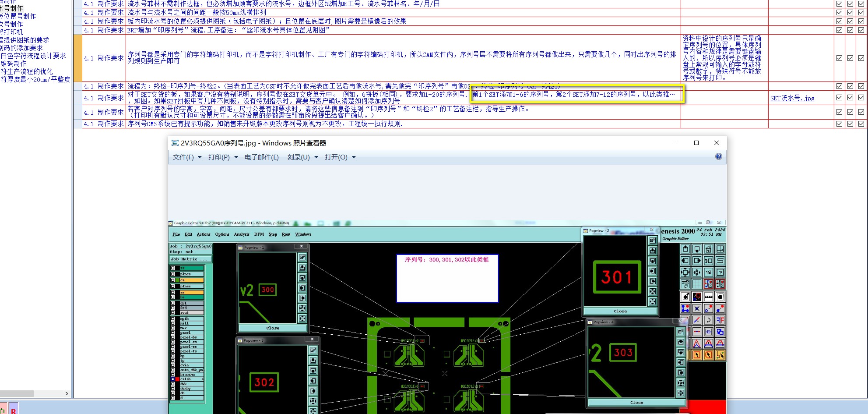Click the pan-up icon in Genesis toolbar
Viewport: 868px width, 414px height.
(x=685, y=249)
